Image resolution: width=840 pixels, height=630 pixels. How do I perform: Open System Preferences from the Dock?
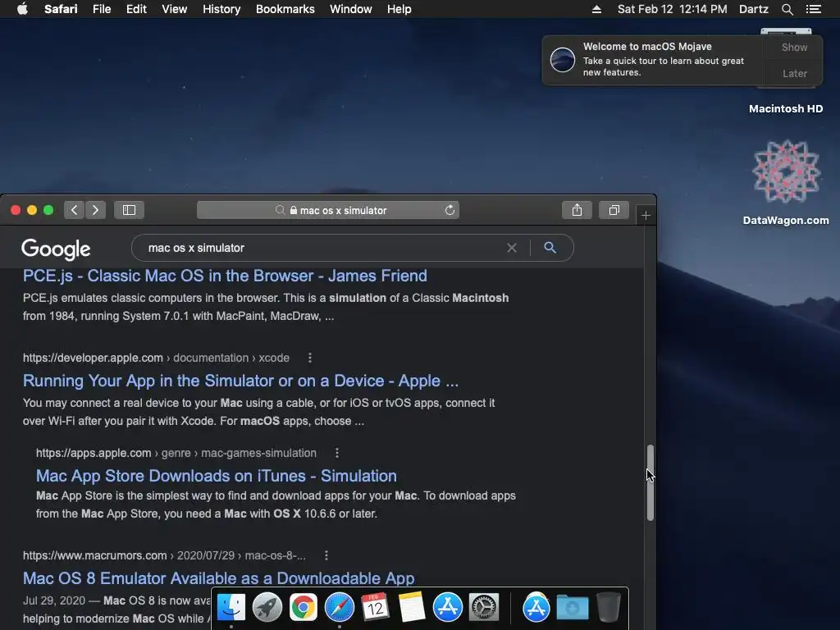[x=484, y=608]
